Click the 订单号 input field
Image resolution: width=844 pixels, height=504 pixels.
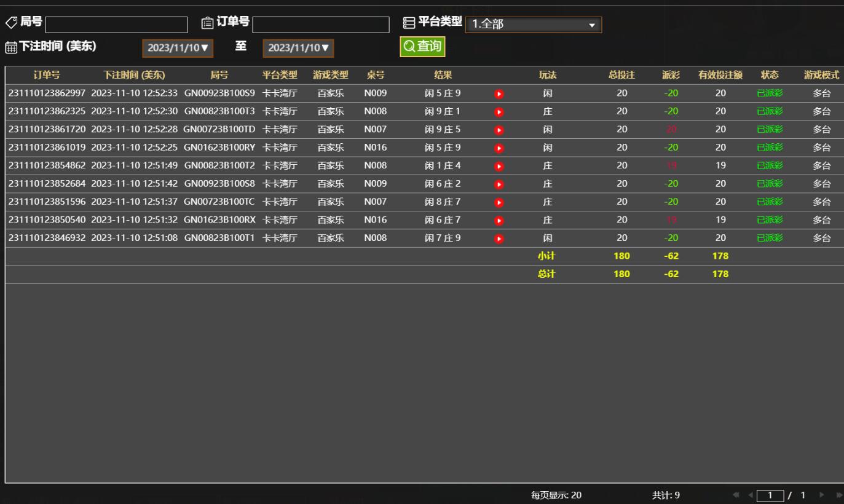click(320, 25)
